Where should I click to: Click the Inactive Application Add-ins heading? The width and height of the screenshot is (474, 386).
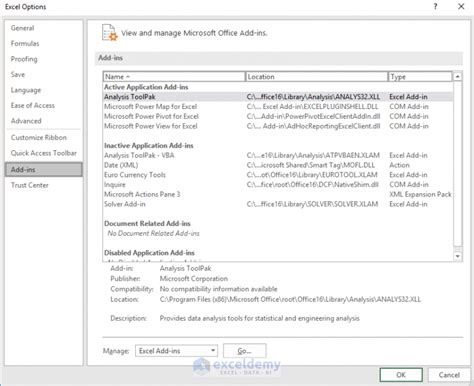[149, 146]
